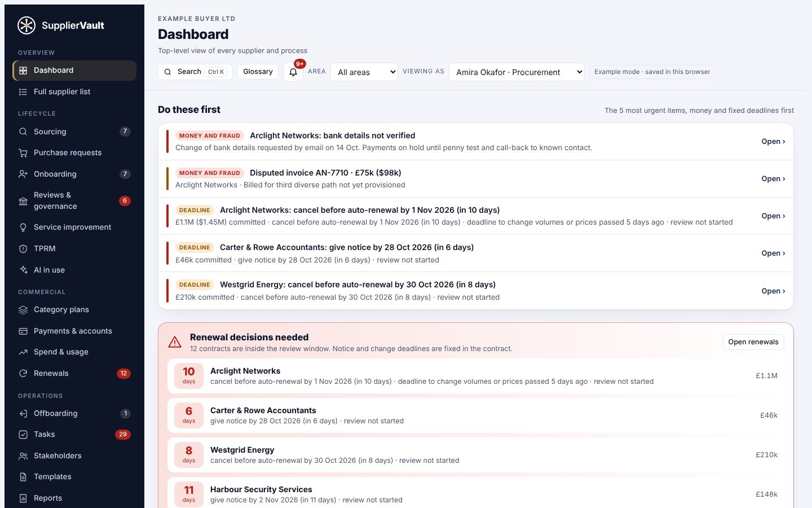Open the Renewals section in sidebar
This screenshot has width=812, height=508.
[x=74, y=374]
